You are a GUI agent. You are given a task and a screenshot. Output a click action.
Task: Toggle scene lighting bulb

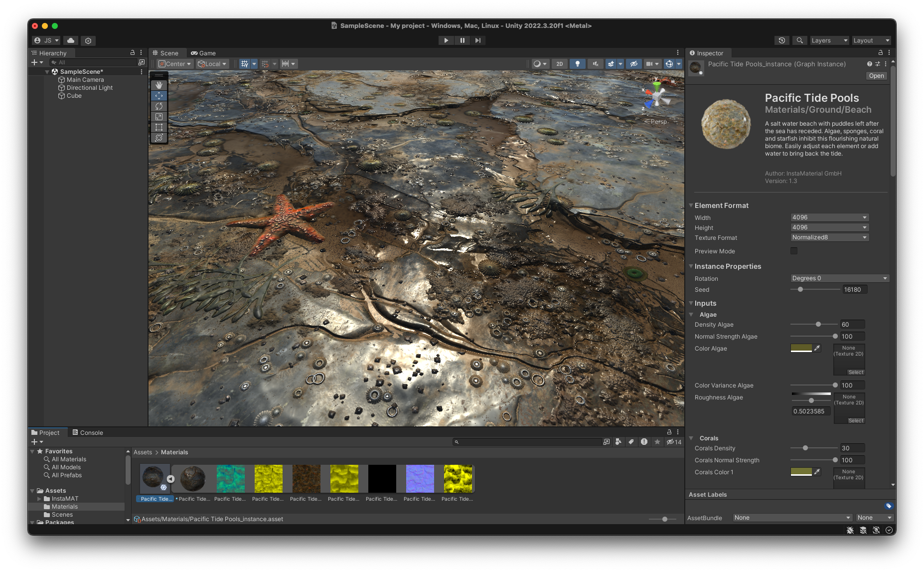tap(578, 64)
